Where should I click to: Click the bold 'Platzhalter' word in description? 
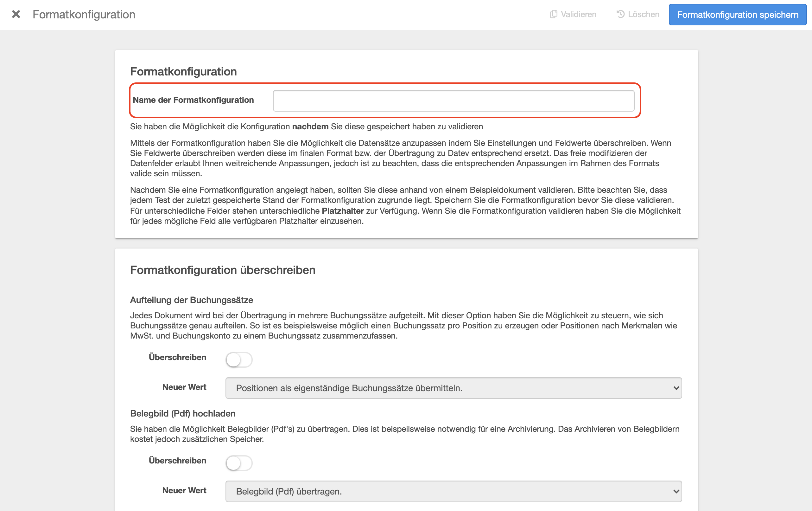tap(343, 211)
